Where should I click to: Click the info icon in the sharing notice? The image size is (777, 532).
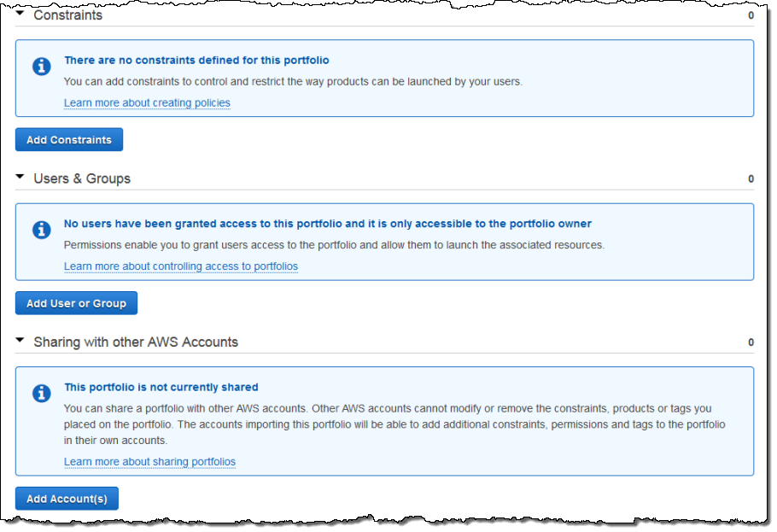41,393
